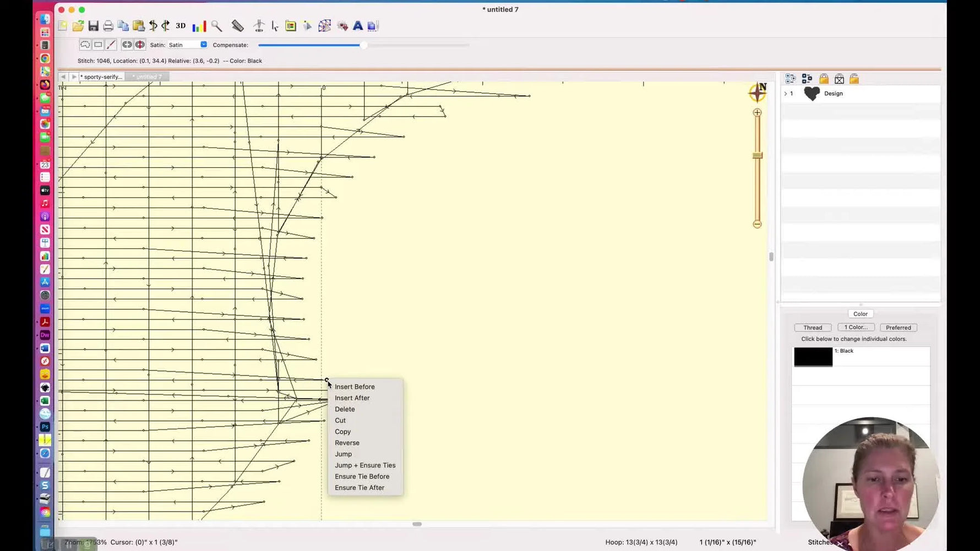Click the expand all objects icon
The width and height of the screenshot is (980, 551).
point(791,79)
